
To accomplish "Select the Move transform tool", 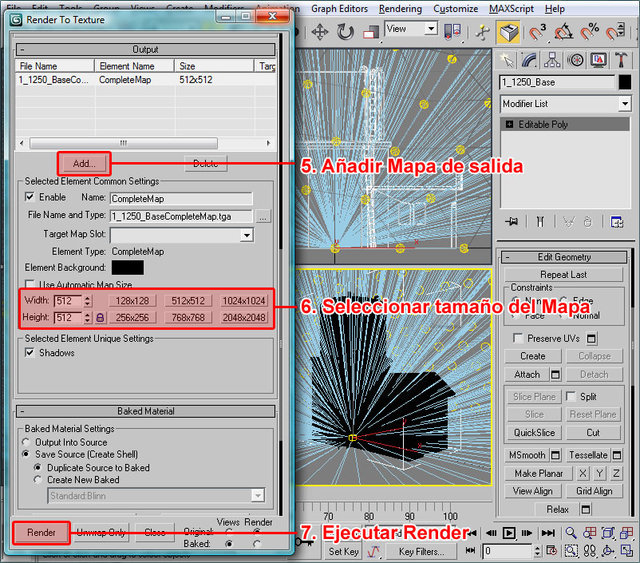I will (x=320, y=32).
